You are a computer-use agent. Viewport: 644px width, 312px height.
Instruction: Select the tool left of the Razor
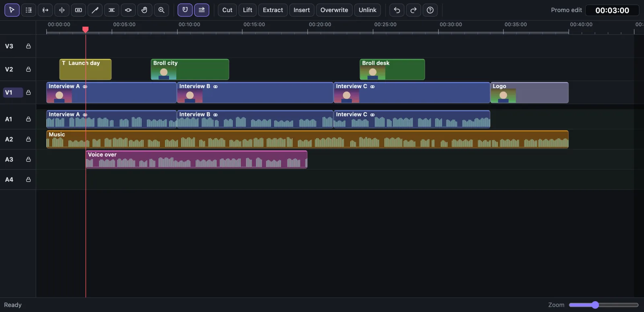(x=78, y=10)
